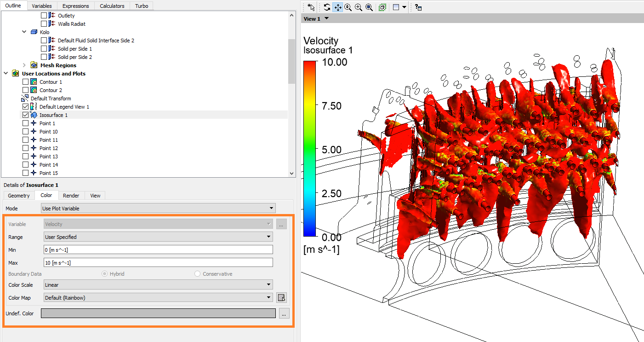This screenshot has height=342, width=644.
Task: Click the User Locations and Plots folder icon
Action: (x=16, y=74)
